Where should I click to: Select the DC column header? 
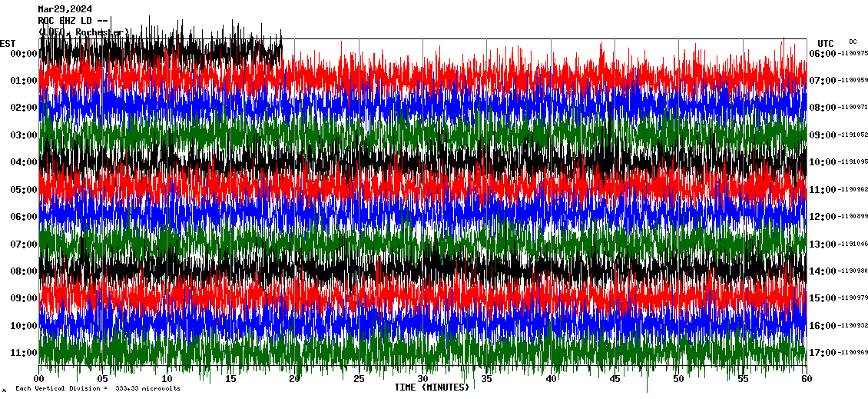click(x=853, y=42)
